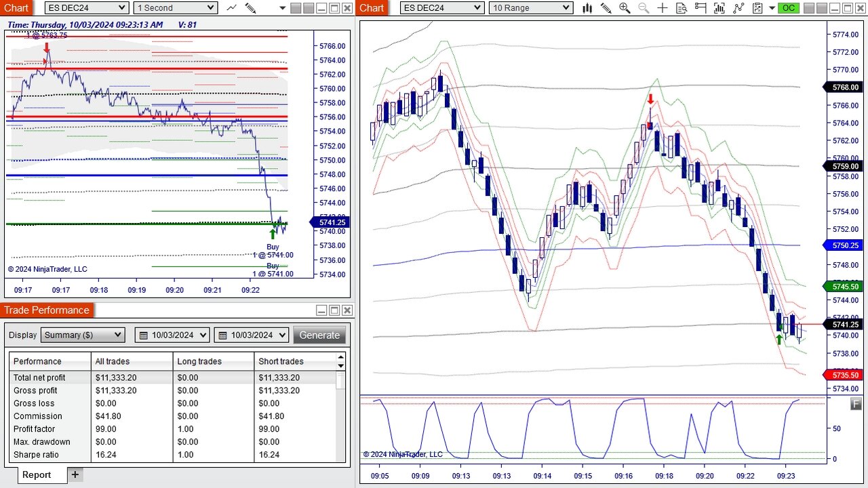Open indicators icon in right chart toolbar
Image resolution: width=868 pixels, height=488 pixels.
(x=719, y=8)
